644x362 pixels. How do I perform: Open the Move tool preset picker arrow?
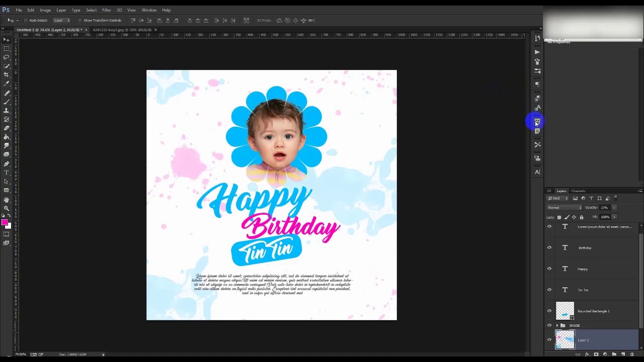tap(18, 21)
